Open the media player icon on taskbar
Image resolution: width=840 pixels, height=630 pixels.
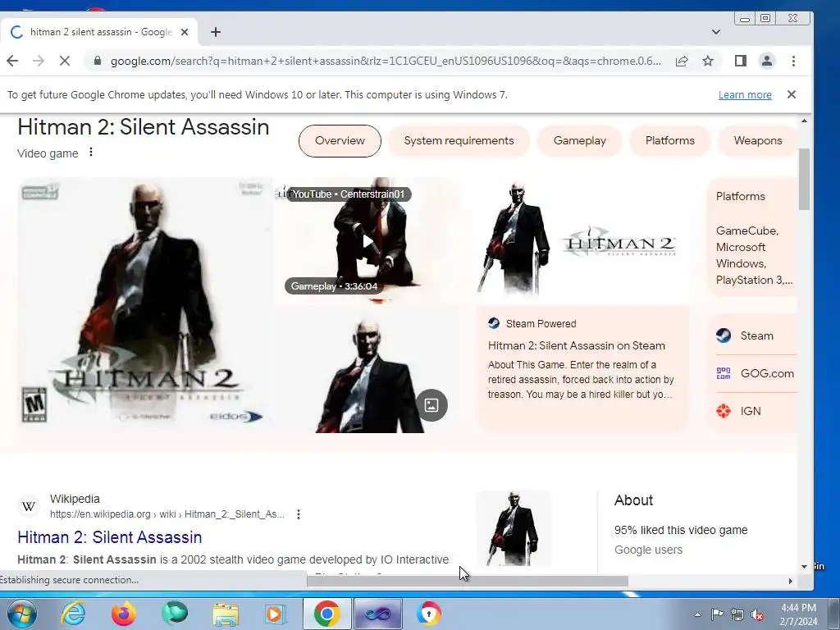tap(275, 614)
